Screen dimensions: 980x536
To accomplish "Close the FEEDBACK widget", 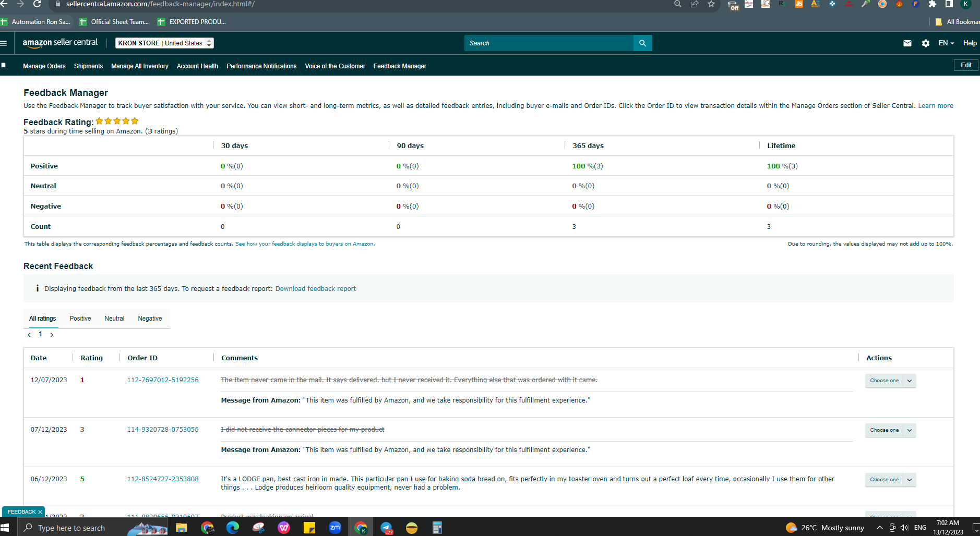I will point(40,512).
